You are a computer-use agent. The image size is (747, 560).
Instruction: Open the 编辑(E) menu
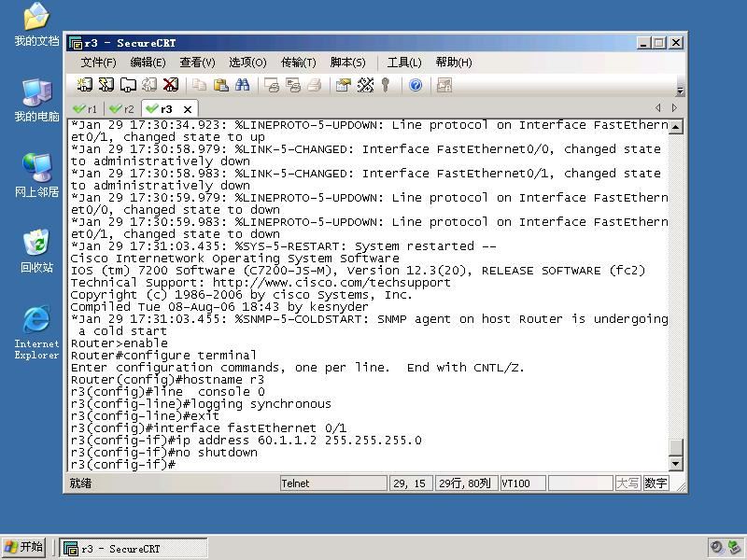pos(148,63)
